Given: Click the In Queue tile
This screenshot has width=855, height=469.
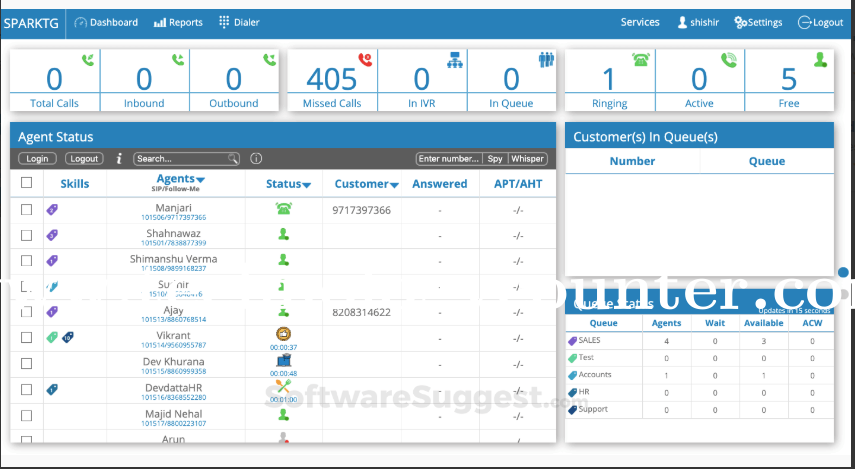Looking at the screenshot, I should 511,80.
